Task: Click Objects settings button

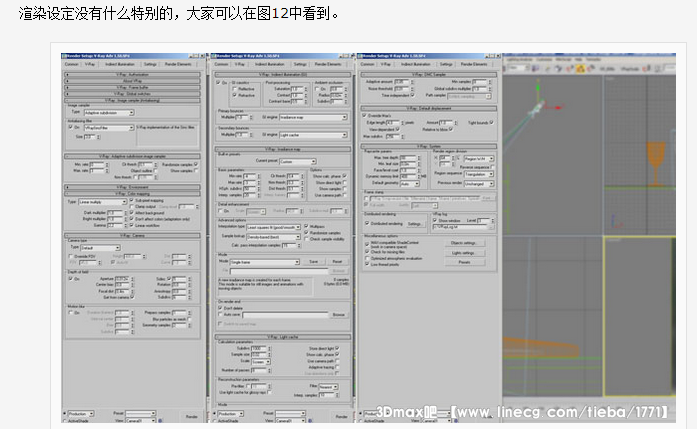Action: pyautogui.click(x=465, y=243)
